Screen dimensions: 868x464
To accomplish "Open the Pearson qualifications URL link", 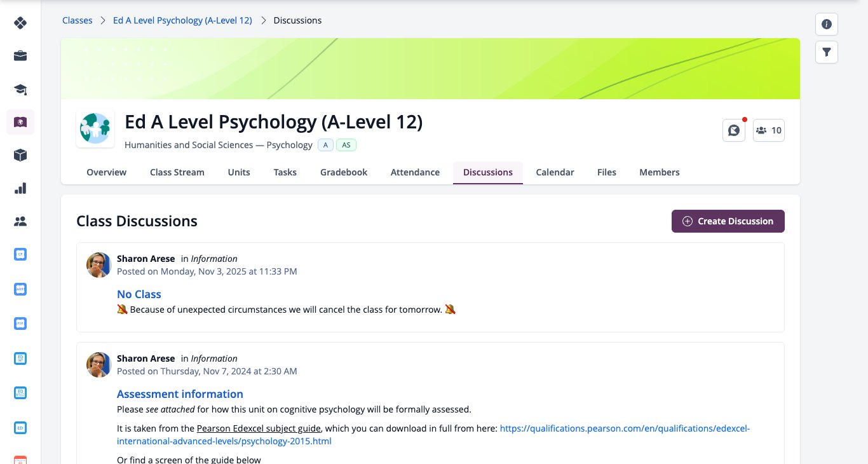I will (x=433, y=435).
